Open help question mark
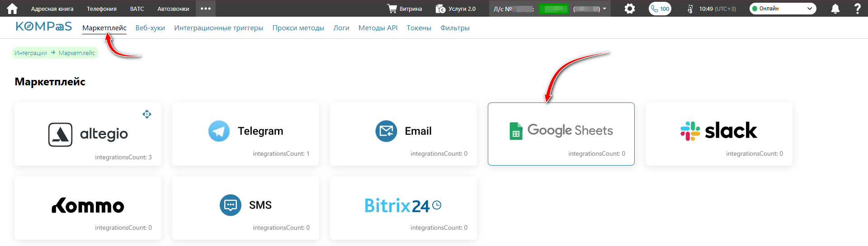 [x=858, y=9]
